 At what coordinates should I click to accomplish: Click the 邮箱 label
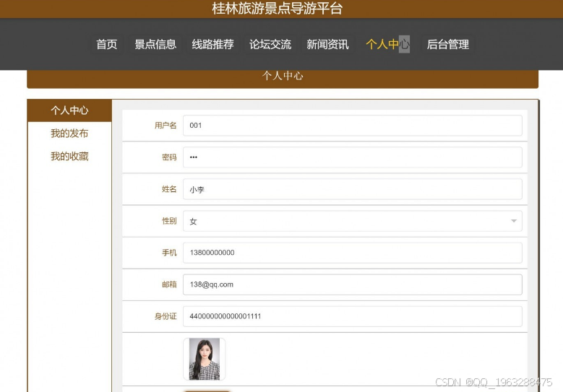click(x=169, y=284)
